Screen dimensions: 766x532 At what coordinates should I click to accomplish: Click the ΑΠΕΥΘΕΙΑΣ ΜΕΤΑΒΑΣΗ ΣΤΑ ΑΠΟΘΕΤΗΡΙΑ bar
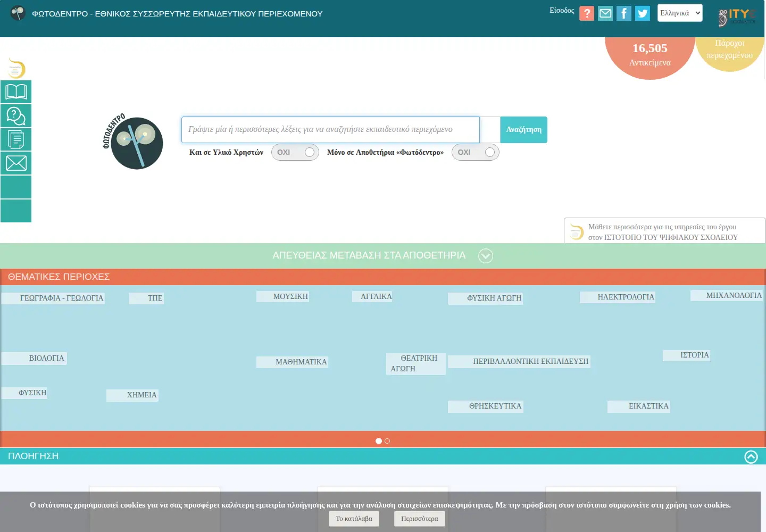(x=383, y=256)
